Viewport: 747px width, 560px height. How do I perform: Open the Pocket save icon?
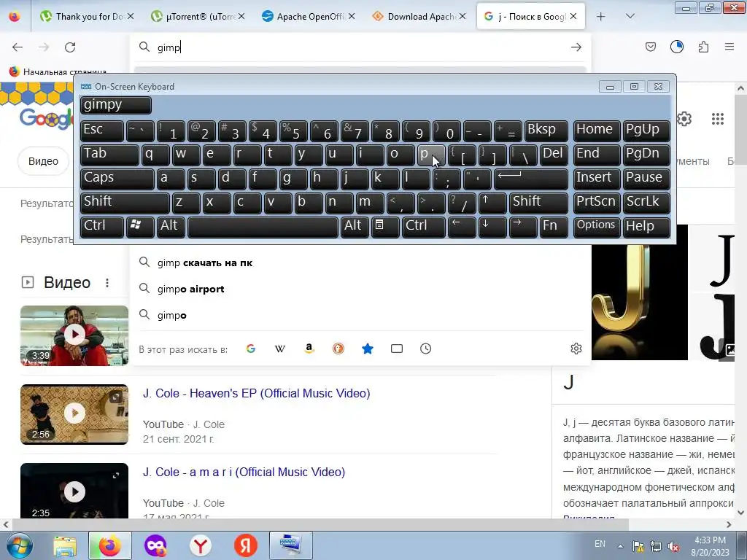click(650, 47)
